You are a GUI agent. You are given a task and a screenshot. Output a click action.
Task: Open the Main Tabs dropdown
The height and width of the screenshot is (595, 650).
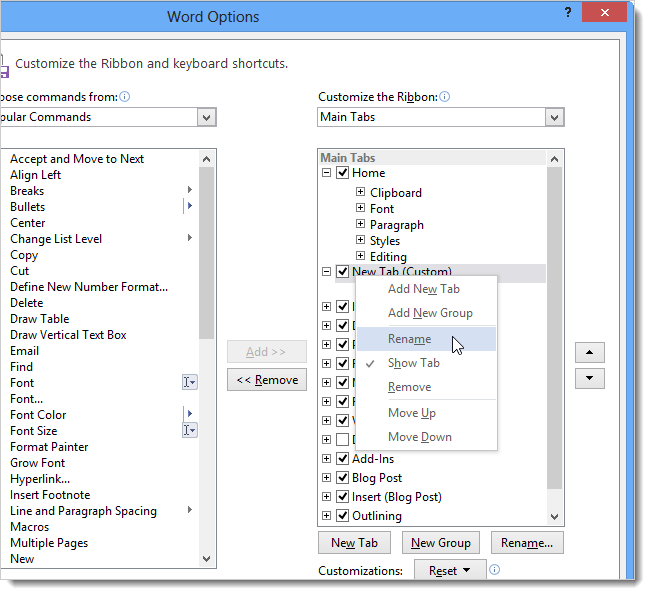554,117
